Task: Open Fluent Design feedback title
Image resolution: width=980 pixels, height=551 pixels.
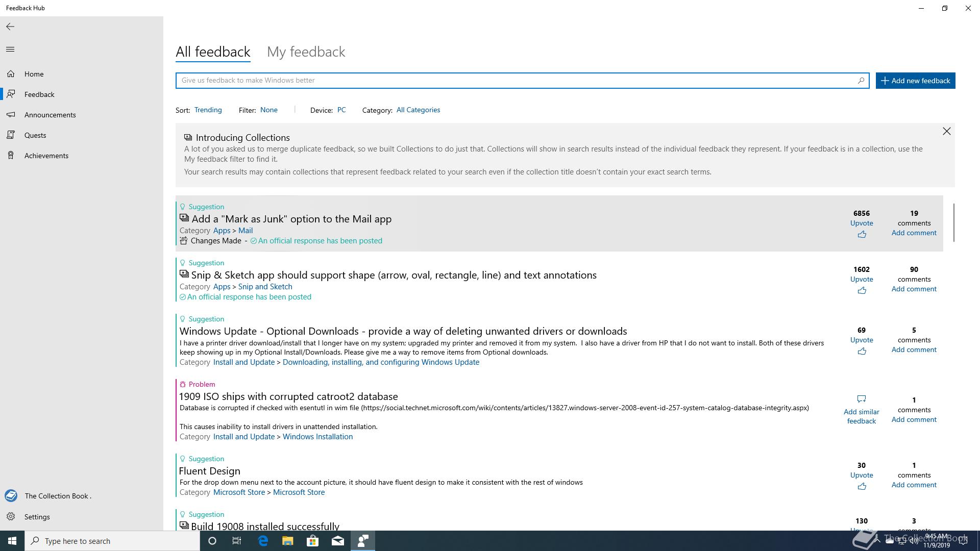Action: click(x=209, y=471)
